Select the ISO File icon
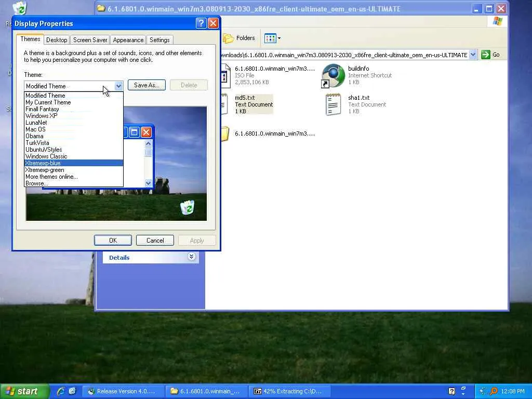Viewport: 532px width, 399px height. click(x=225, y=75)
